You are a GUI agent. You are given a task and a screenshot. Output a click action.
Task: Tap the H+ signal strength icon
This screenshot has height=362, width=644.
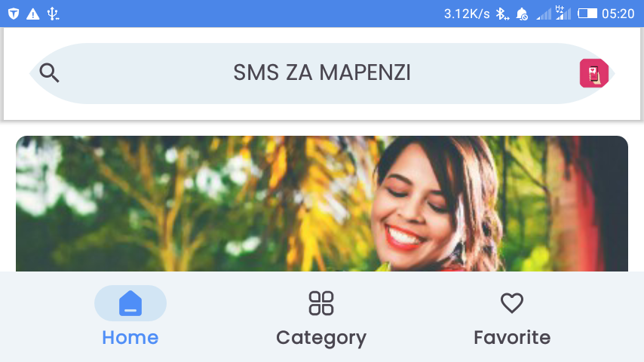(x=563, y=13)
